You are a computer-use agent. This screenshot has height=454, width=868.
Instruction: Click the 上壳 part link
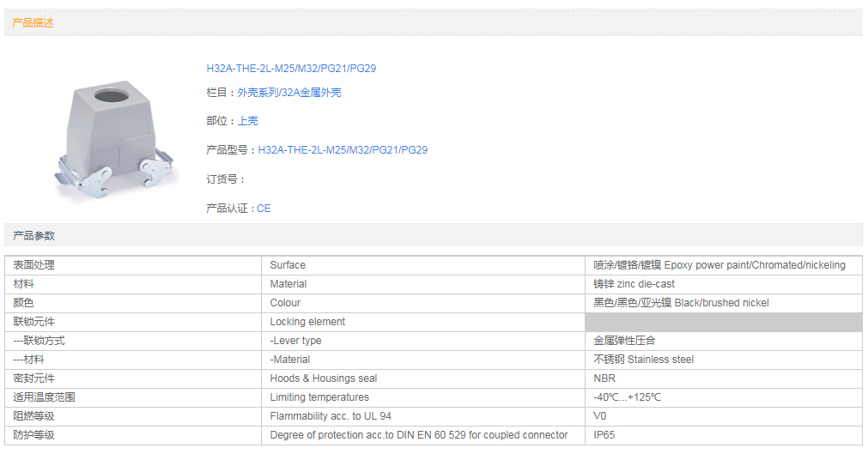tap(247, 121)
